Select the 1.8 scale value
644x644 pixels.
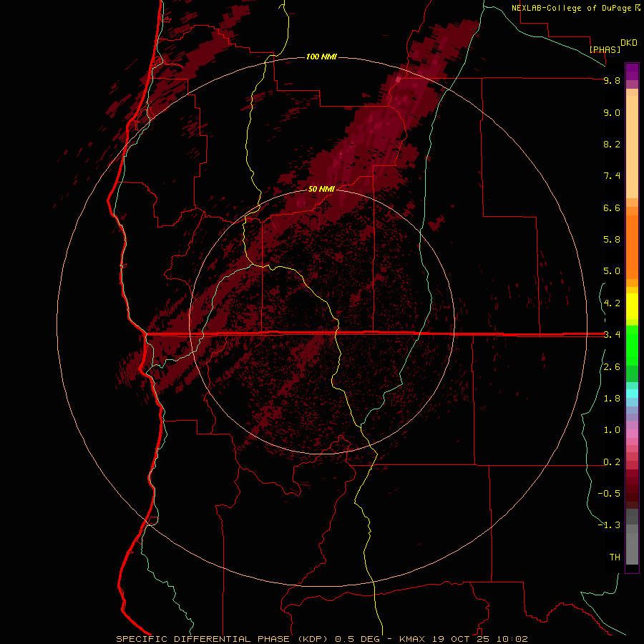612,399
